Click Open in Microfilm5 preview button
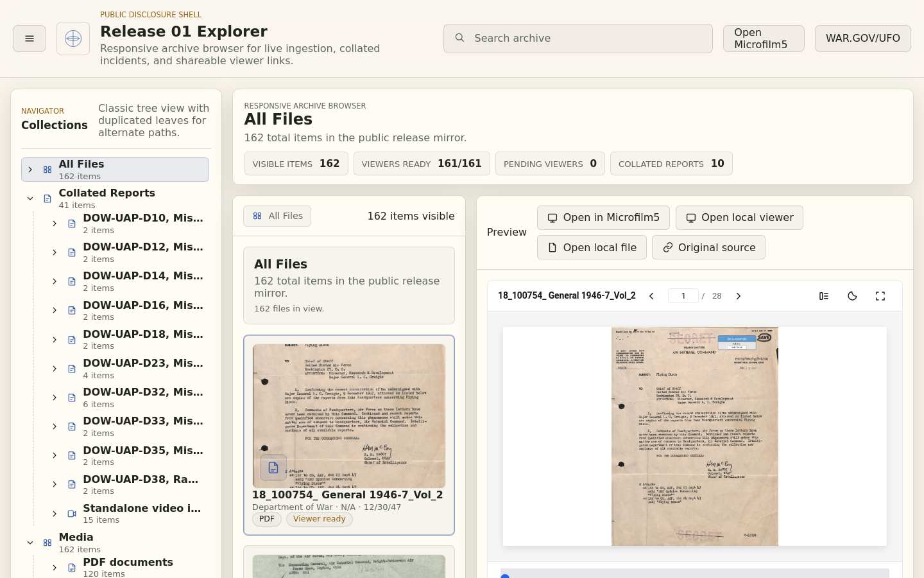The width and height of the screenshot is (924, 578). tap(603, 218)
